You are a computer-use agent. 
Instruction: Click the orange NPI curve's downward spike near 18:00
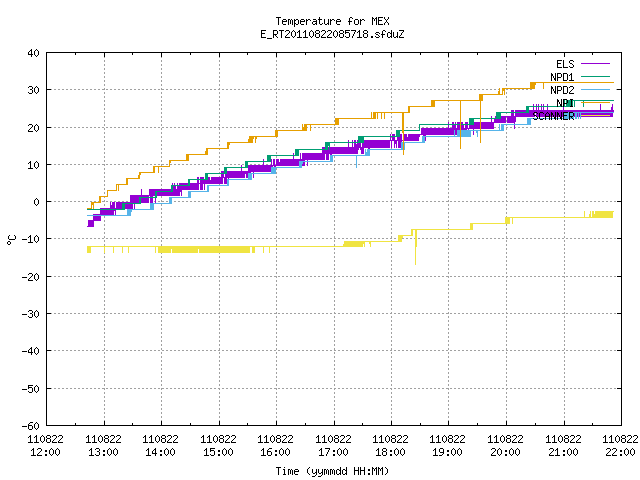tap(403, 133)
